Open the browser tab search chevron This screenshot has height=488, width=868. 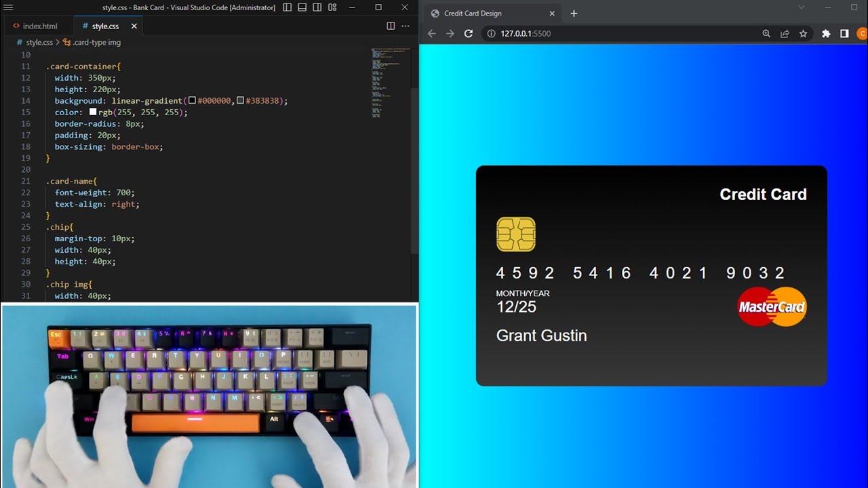click(x=801, y=7)
